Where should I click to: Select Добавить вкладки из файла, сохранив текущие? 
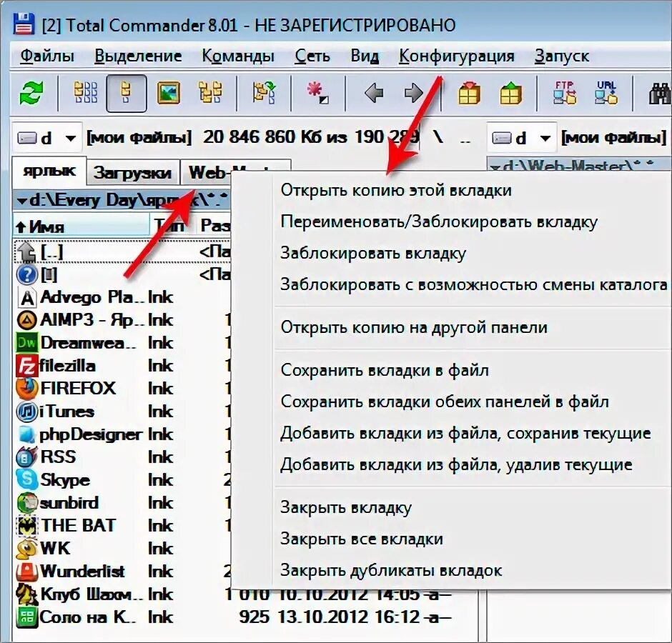(x=451, y=433)
